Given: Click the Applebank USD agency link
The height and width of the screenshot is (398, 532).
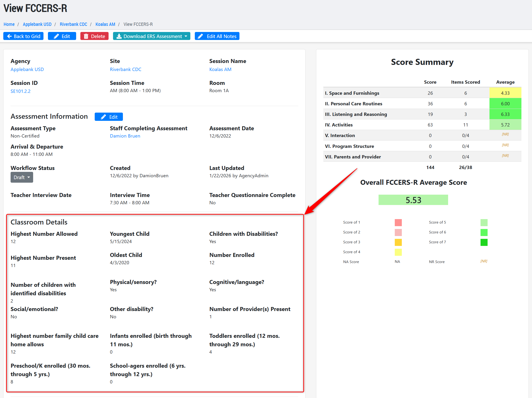Looking at the screenshot, I should [x=27, y=69].
